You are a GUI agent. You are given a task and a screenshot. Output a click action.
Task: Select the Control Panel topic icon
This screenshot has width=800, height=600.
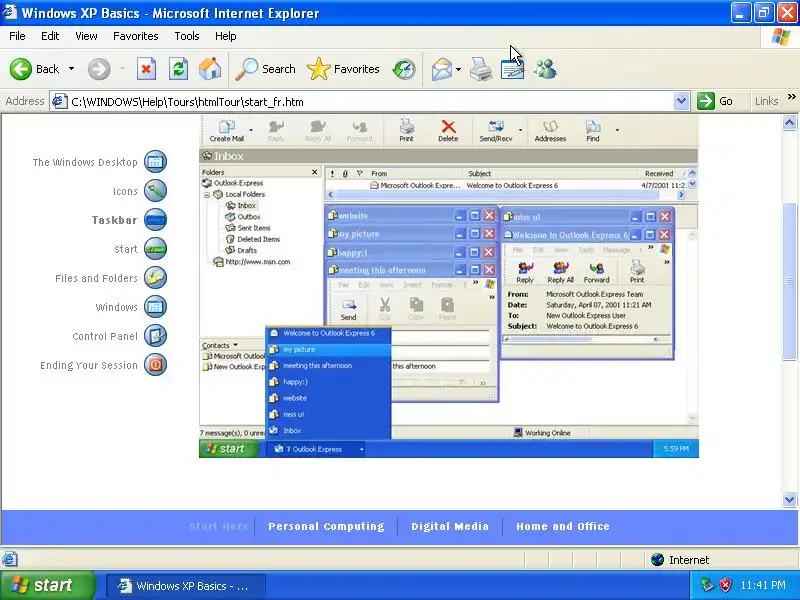(x=155, y=336)
